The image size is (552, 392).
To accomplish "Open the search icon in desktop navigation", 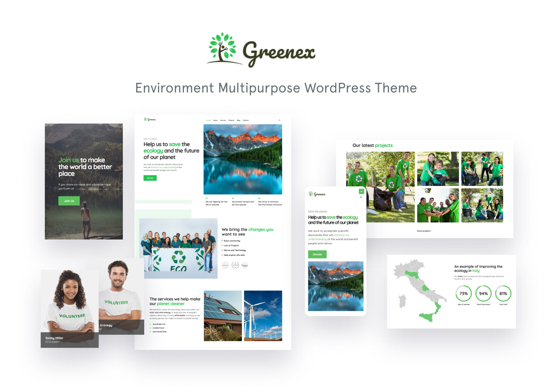I will point(279,120).
